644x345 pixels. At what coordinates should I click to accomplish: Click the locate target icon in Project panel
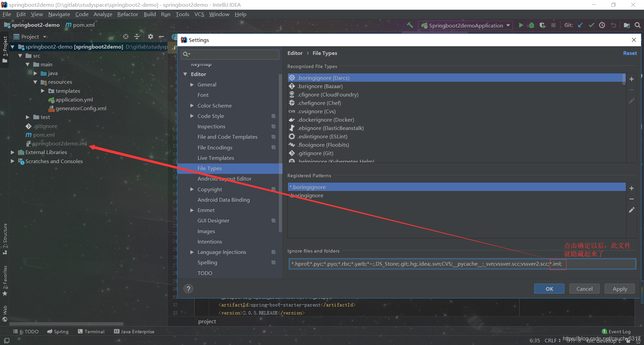pos(126,37)
